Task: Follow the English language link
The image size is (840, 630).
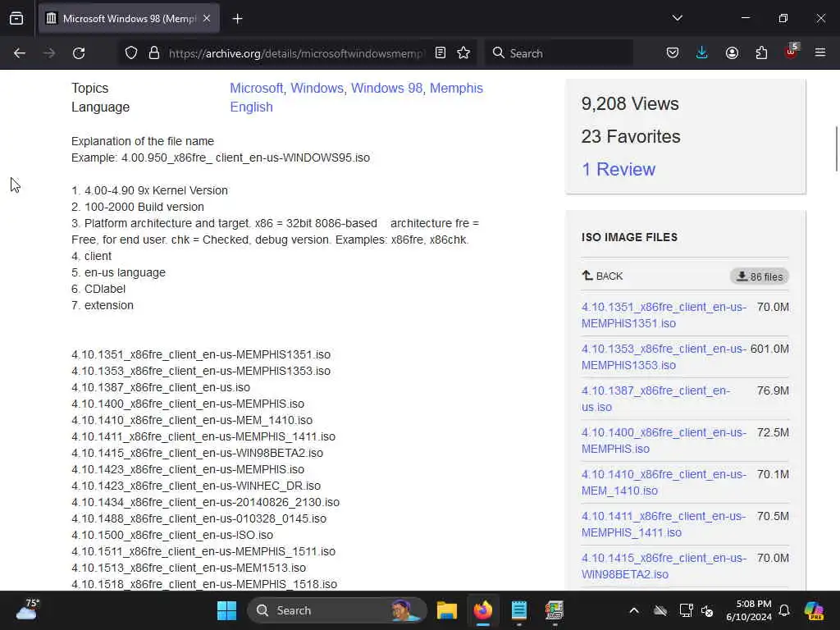Action: pos(251,107)
